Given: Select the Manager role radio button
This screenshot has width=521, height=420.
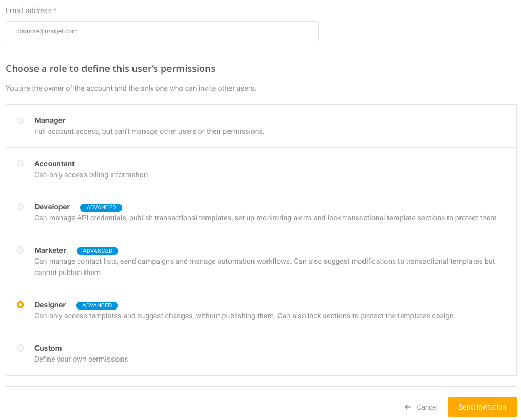Looking at the screenshot, I should pos(20,120).
